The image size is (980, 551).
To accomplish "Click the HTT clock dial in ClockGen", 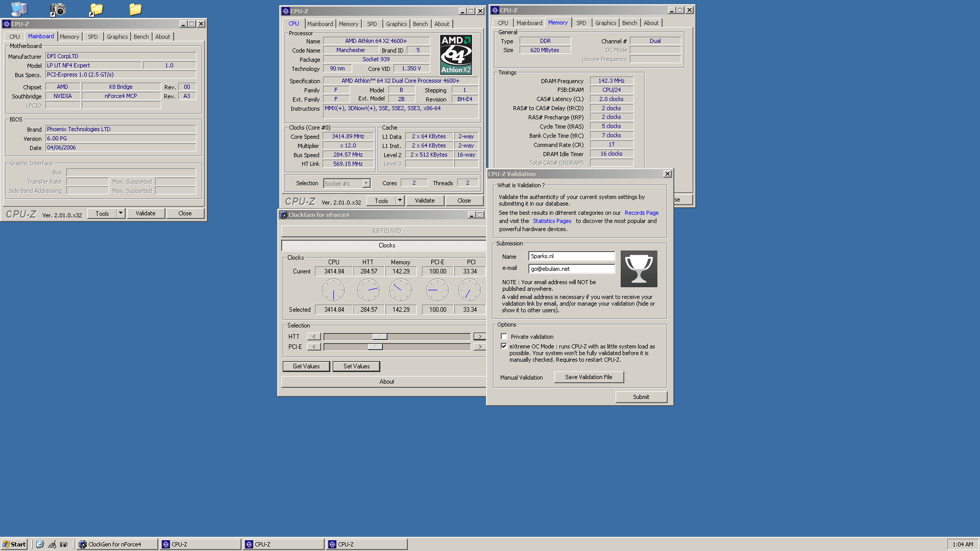I will [x=369, y=290].
